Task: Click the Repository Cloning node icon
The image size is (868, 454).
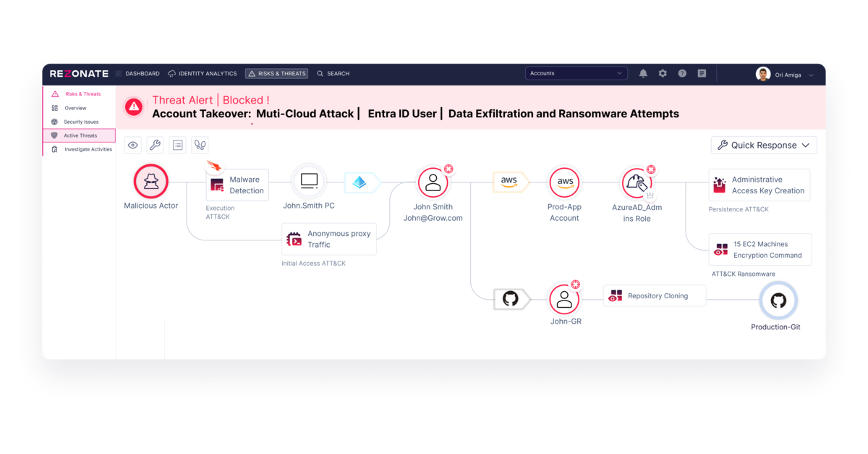Action: pyautogui.click(x=616, y=295)
